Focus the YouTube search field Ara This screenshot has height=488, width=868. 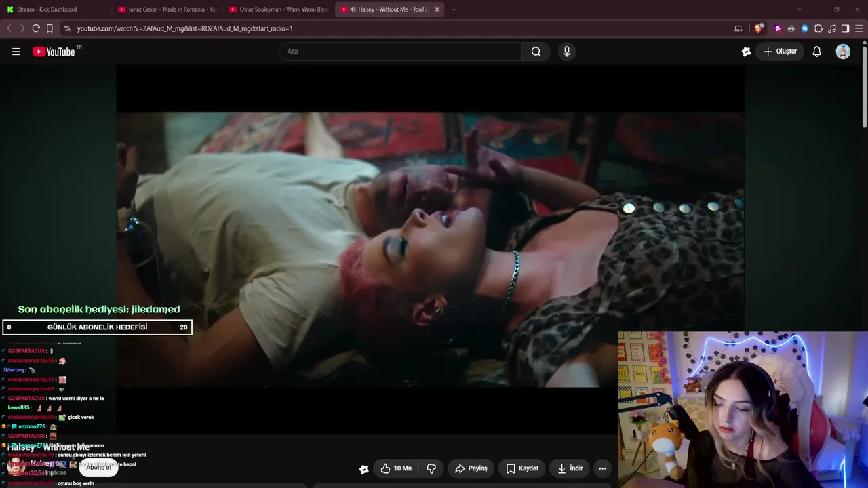pyautogui.click(x=401, y=52)
